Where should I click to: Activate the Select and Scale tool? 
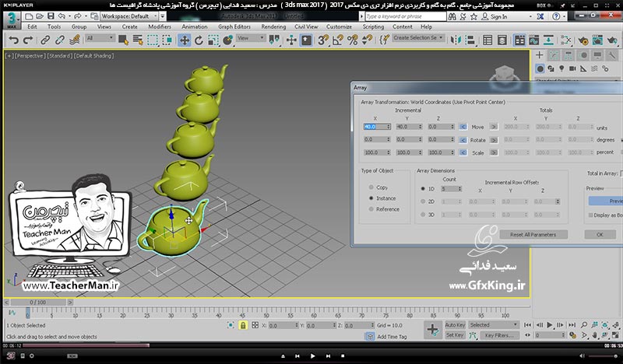213,40
